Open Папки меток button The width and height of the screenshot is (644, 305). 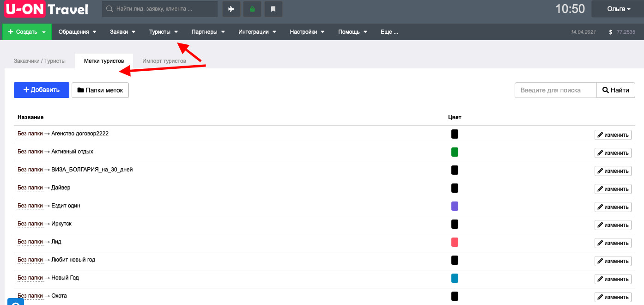(100, 90)
